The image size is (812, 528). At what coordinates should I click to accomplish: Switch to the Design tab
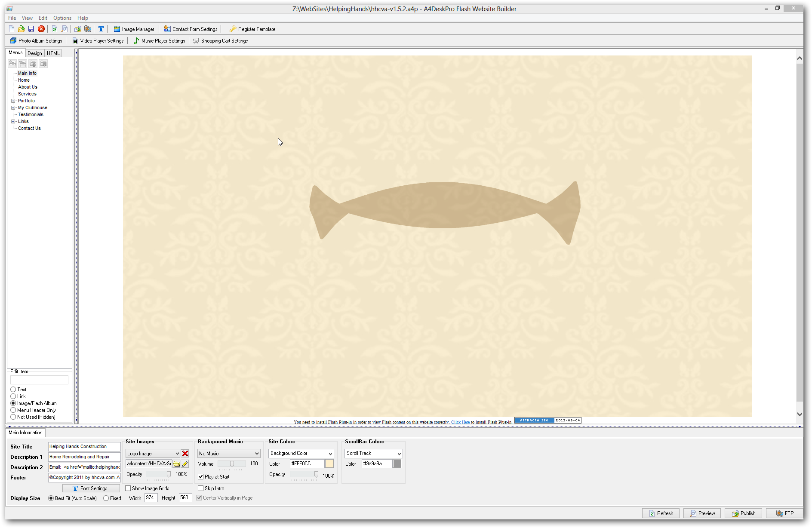35,53
